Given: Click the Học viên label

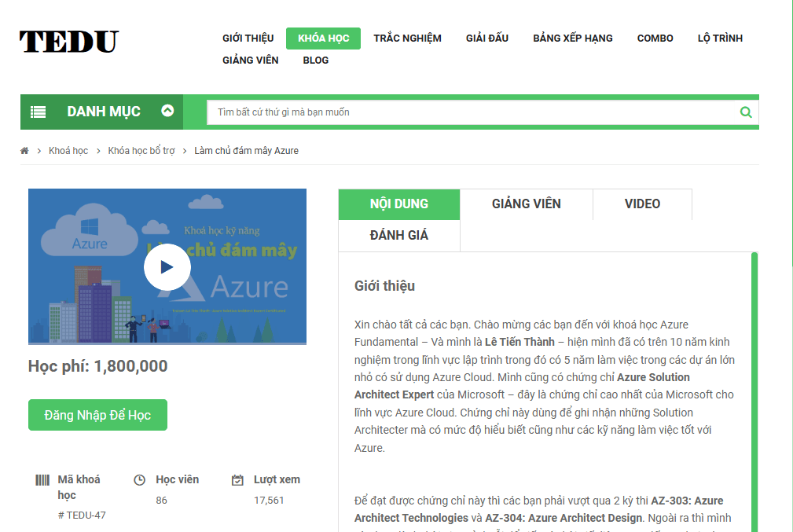Looking at the screenshot, I should [177, 479].
